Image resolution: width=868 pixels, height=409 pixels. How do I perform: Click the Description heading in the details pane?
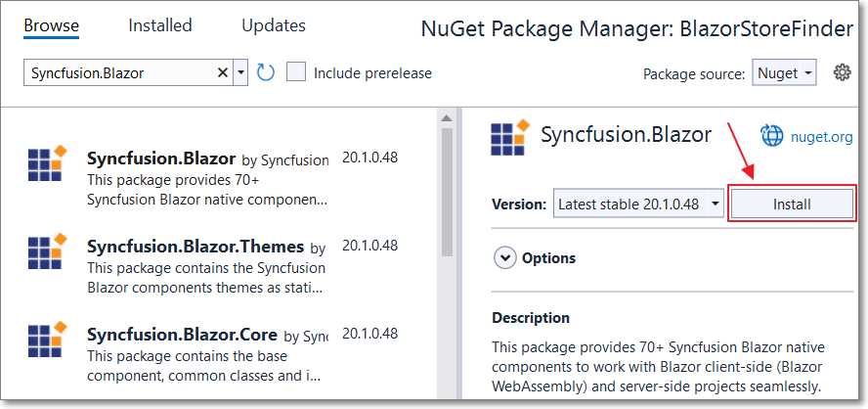531,318
